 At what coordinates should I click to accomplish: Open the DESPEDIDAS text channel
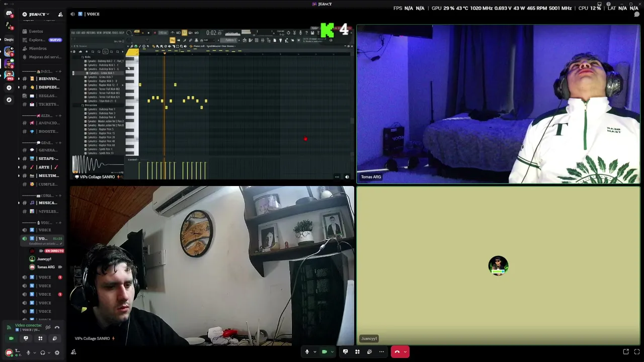(x=42, y=87)
